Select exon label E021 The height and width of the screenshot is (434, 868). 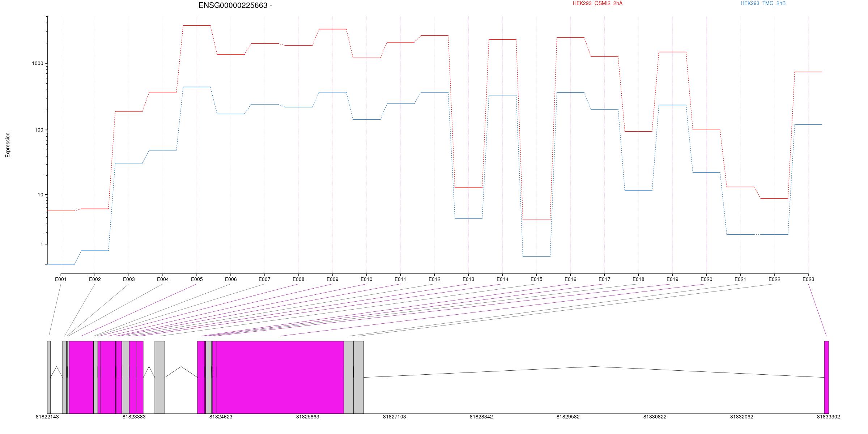[740, 279]
